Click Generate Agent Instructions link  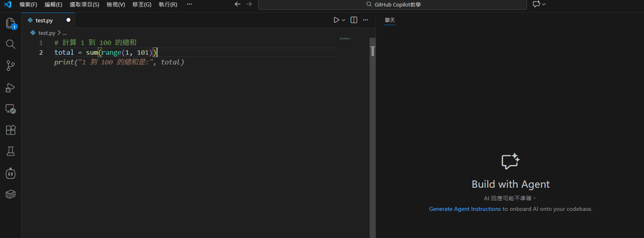point(465,209)
